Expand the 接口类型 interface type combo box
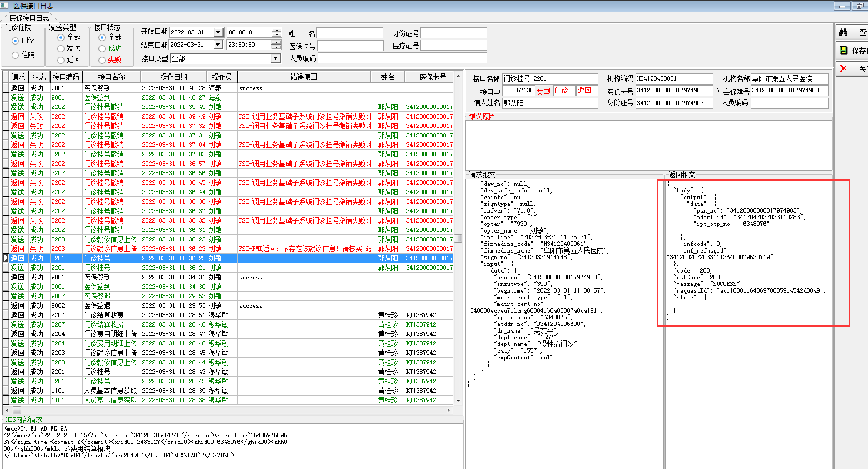Viewport: 868px width, 469px height. coord(275,58)
